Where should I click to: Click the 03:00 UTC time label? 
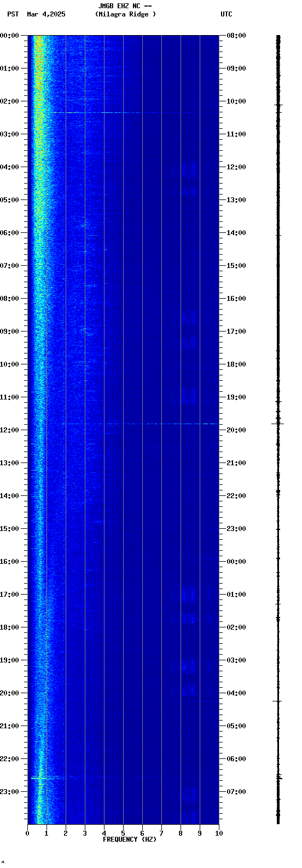tap(236, 660)
